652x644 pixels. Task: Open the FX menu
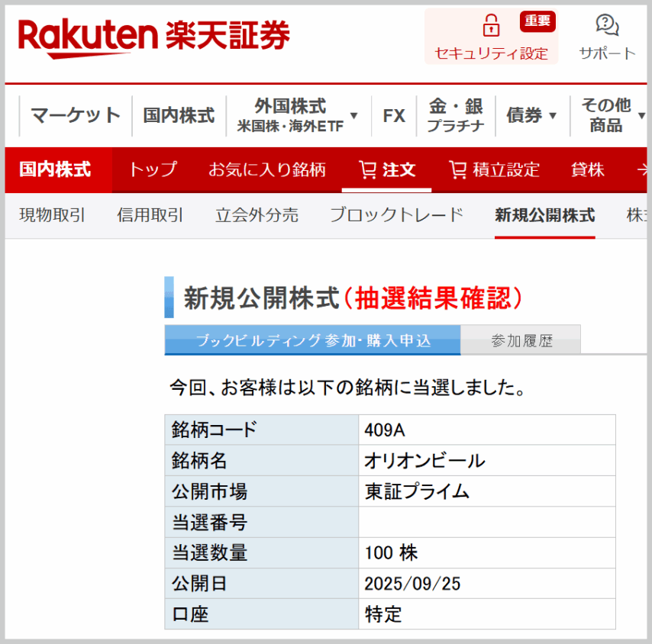(x=394, y=115)
